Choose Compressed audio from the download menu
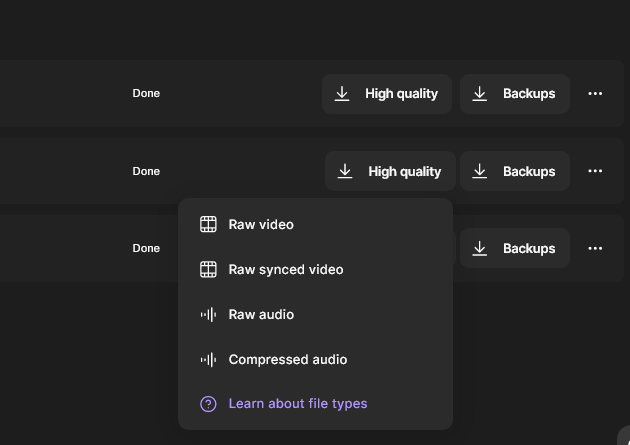The width and height of the screenshot is (630, 445). coord(287,359)
